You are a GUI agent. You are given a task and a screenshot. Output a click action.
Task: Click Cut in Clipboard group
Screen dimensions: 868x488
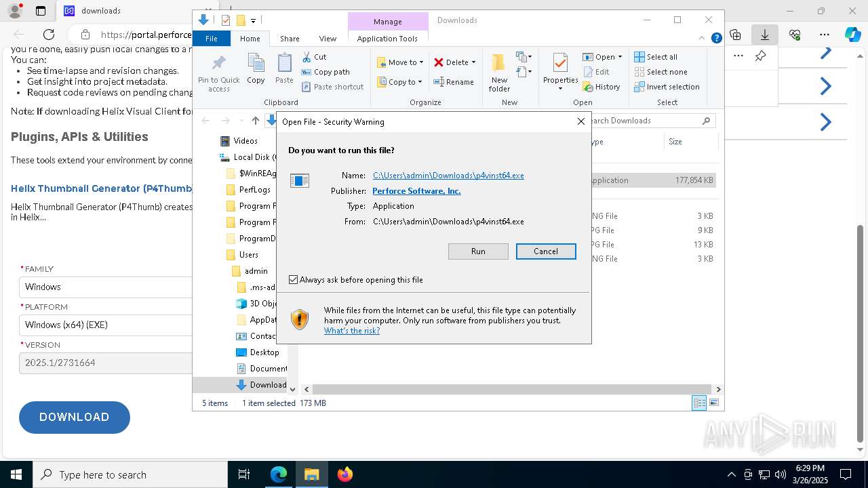[x=314, y=57]
